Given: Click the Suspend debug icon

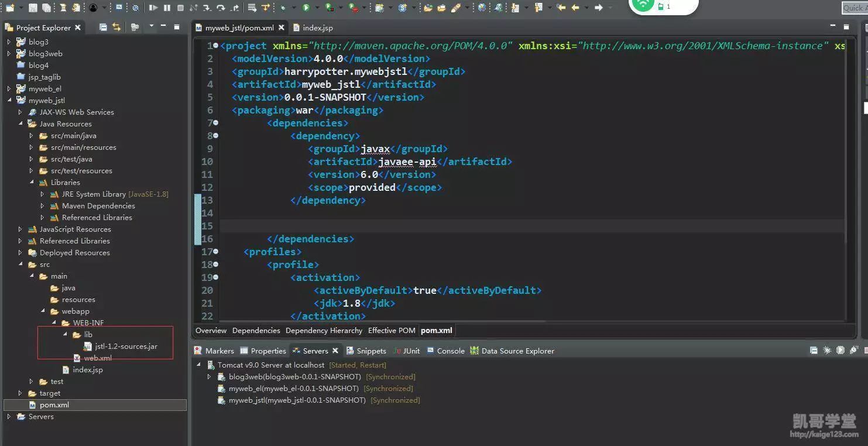Looking at the screenshot, I should coord(167,8).
